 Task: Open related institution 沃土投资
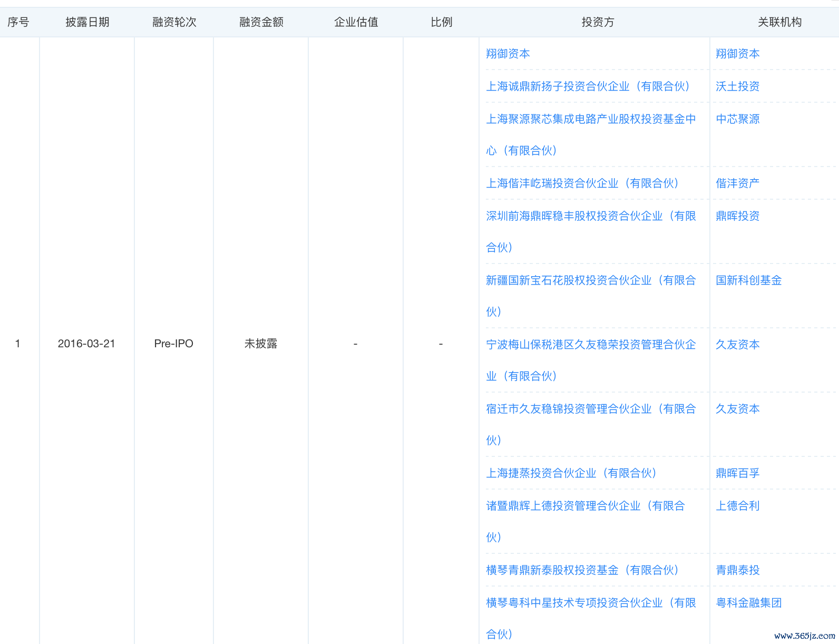pyautogui.click(x=737, y=86)
